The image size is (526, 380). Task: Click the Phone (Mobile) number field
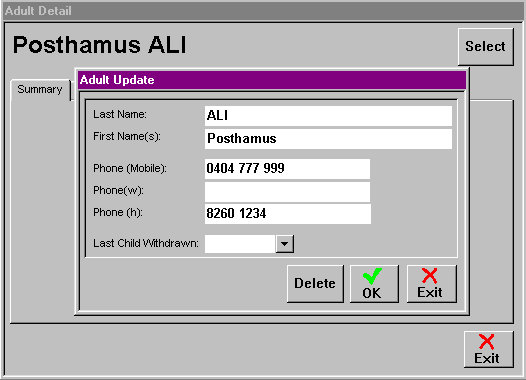click(x=287, y=169)
